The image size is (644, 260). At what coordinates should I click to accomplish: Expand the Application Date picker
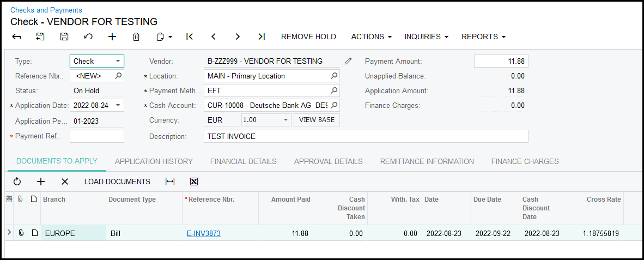tap(119, 105)
